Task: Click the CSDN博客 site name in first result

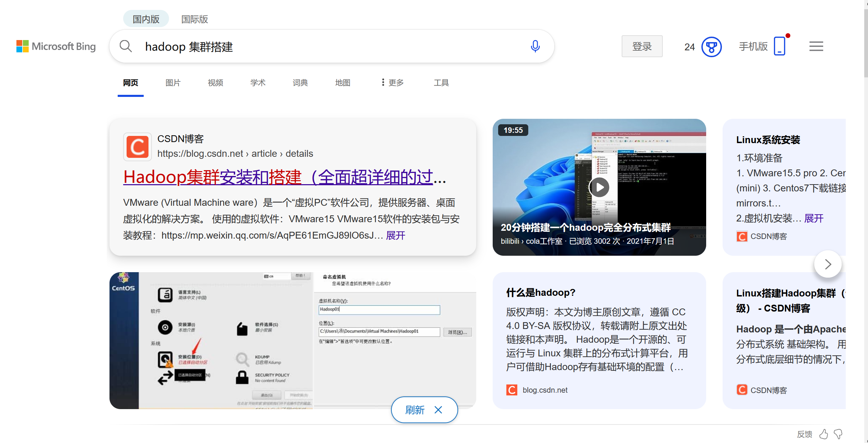Action: (x=180, y=139)
